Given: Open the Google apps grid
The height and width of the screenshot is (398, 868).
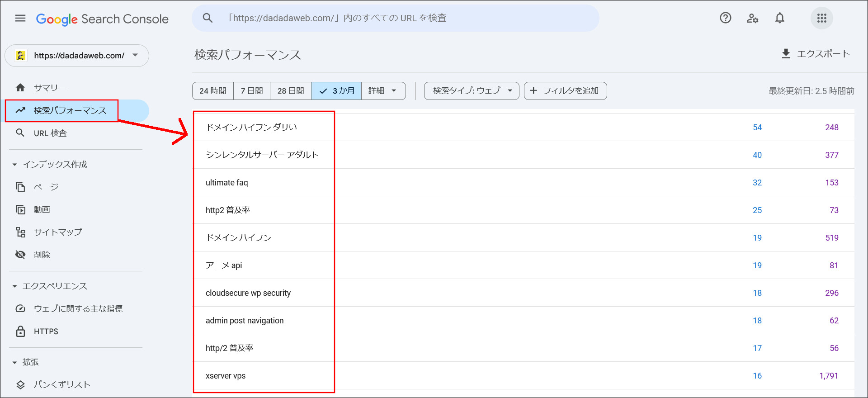Looking at the screenshot, I should point(822,18).
